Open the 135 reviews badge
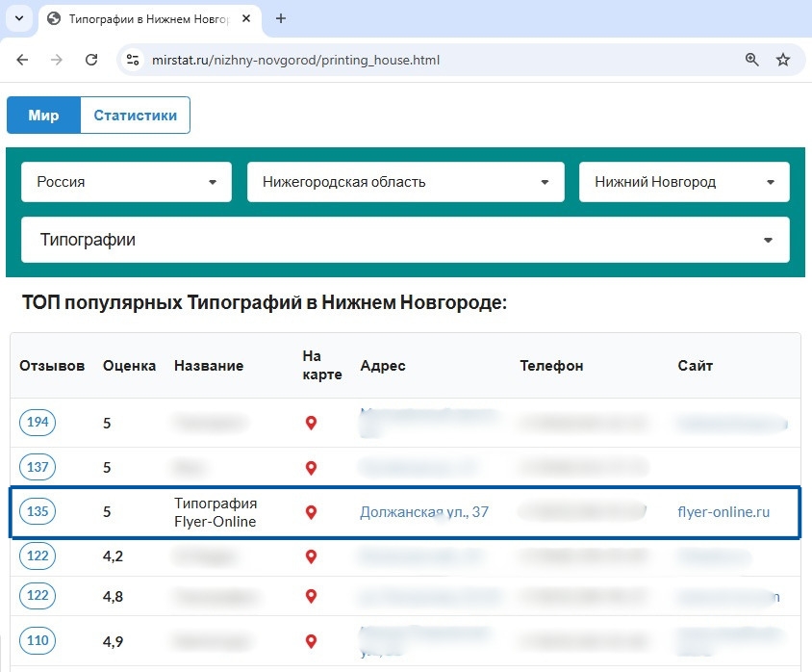 pyautogui.click(x=38, y=512)
